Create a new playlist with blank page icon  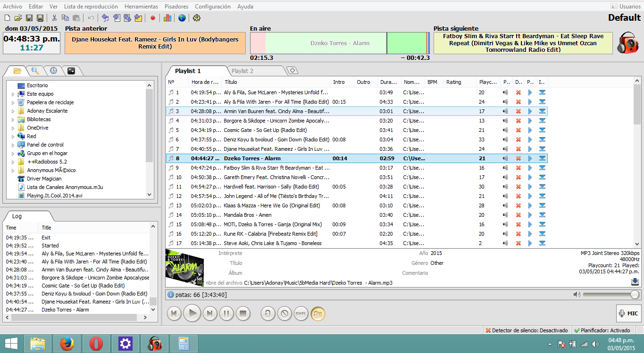coord(7,18)
